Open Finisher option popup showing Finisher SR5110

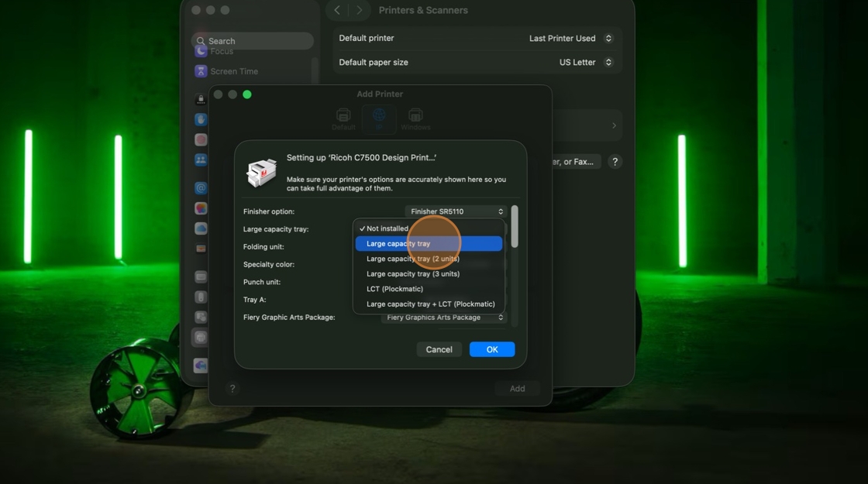[456, 211]
